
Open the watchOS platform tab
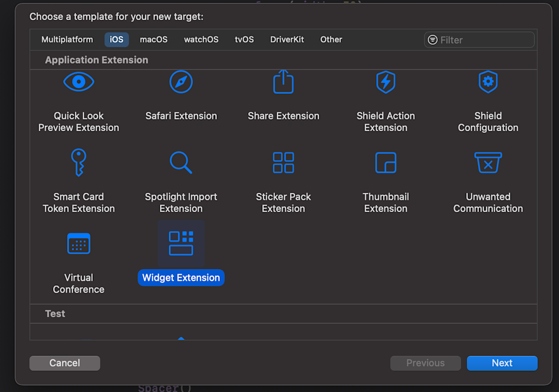click(201, 40)
